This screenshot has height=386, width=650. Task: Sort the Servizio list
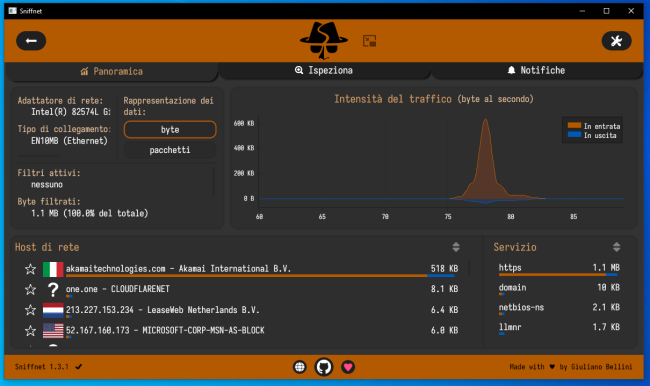[x=616, y=247]
